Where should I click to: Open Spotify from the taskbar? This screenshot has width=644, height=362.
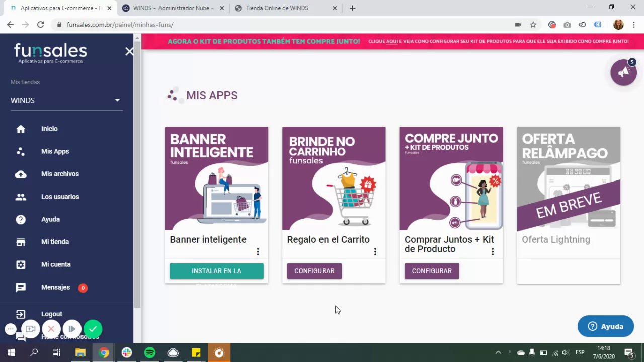coord(150,352)
